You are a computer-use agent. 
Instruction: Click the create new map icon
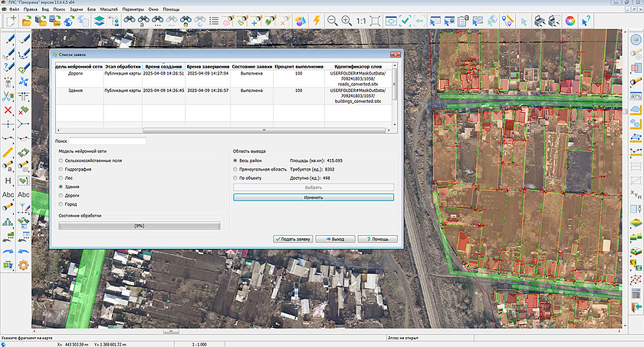(11, 21)
